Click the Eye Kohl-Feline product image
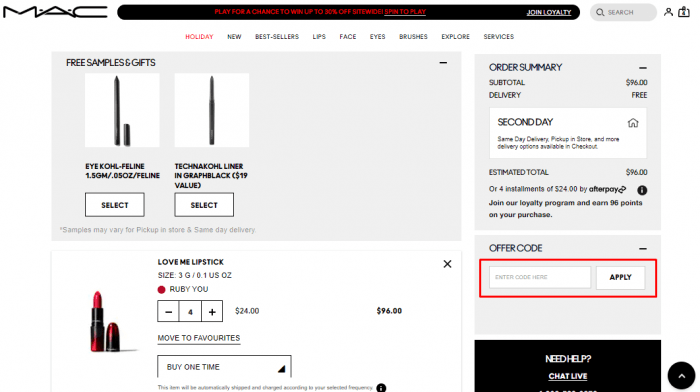Image resolution: width=700 pixels, height=392 pixels. click(122, 110)
